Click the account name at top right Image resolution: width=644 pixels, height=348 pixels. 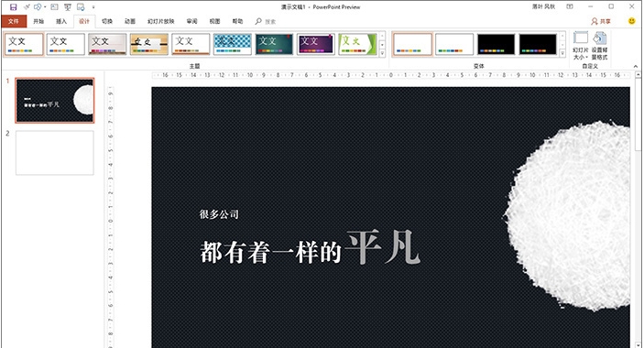(x=544, y=6)
